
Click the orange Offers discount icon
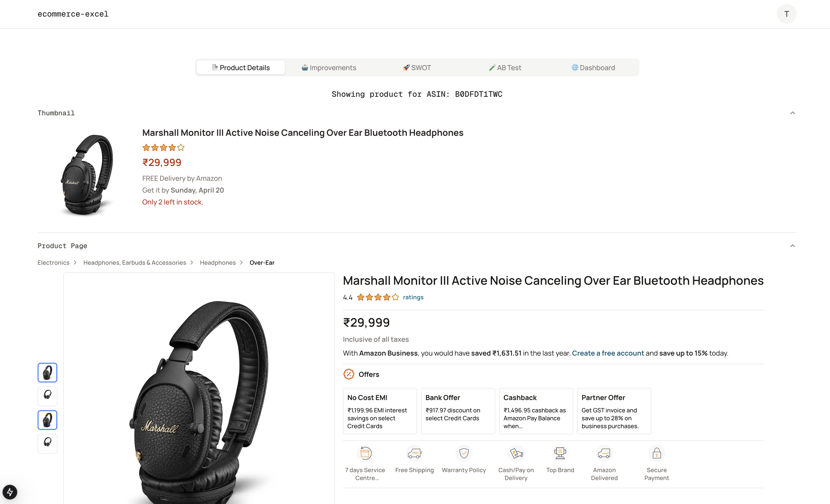tap(349, 374)
